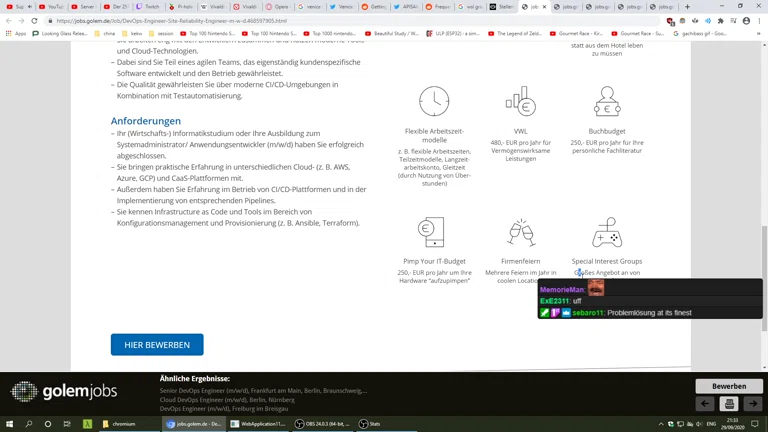
Task: Open the ULP (ESP32) bookmark
Action: (453, 34)
